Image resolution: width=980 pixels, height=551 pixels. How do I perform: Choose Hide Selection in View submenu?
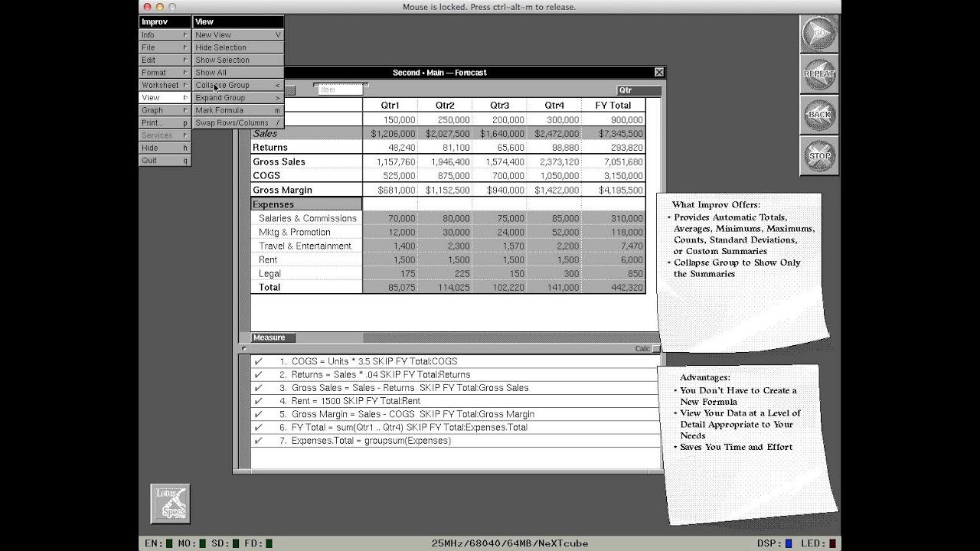tap(238, 47)
